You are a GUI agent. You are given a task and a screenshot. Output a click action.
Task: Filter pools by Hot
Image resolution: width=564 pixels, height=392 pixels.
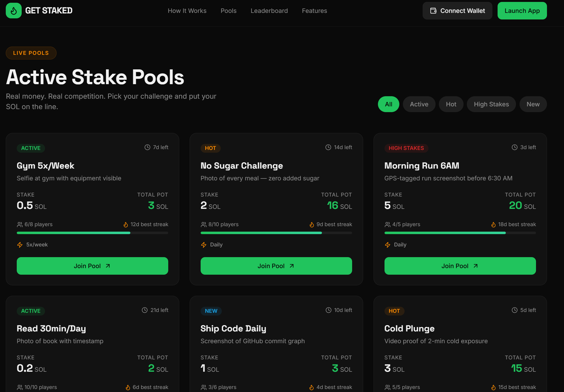click(451, 104)
